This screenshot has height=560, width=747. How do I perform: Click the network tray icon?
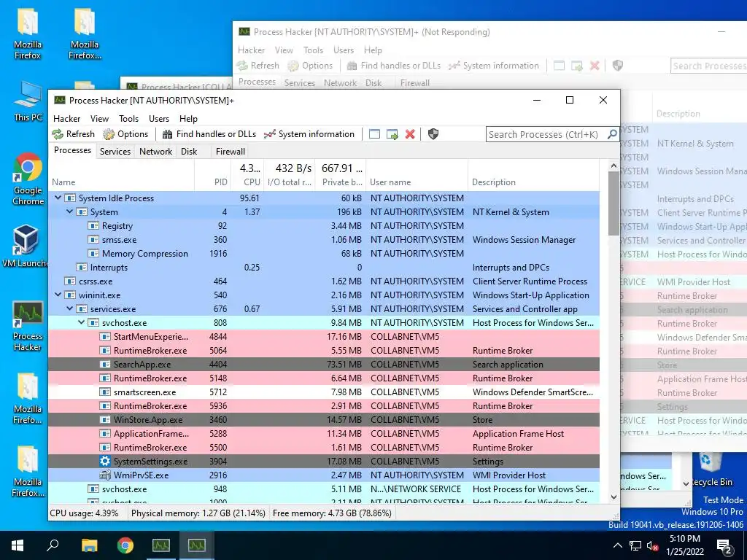635,545
